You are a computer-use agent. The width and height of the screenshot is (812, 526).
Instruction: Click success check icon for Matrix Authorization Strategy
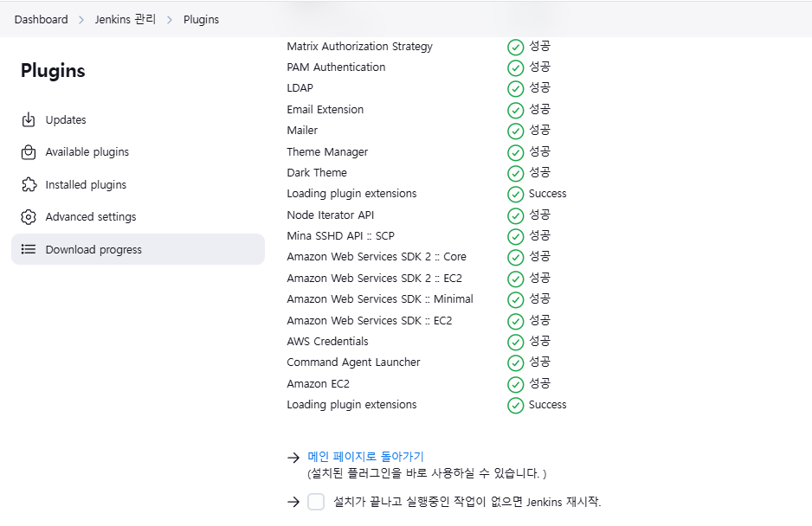tap(515, 47)
